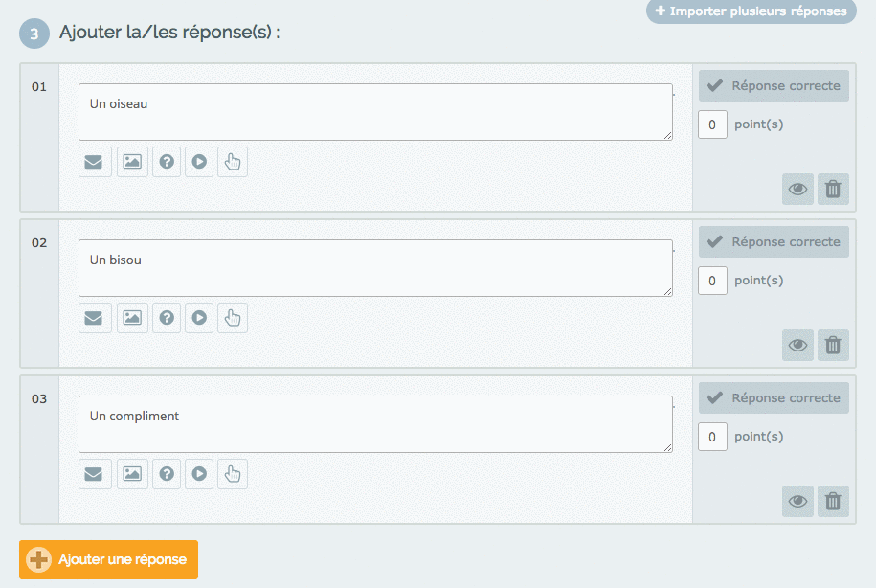Click the row number '03' label
This screenshot has width=876, height=588.
pos(39,399)
